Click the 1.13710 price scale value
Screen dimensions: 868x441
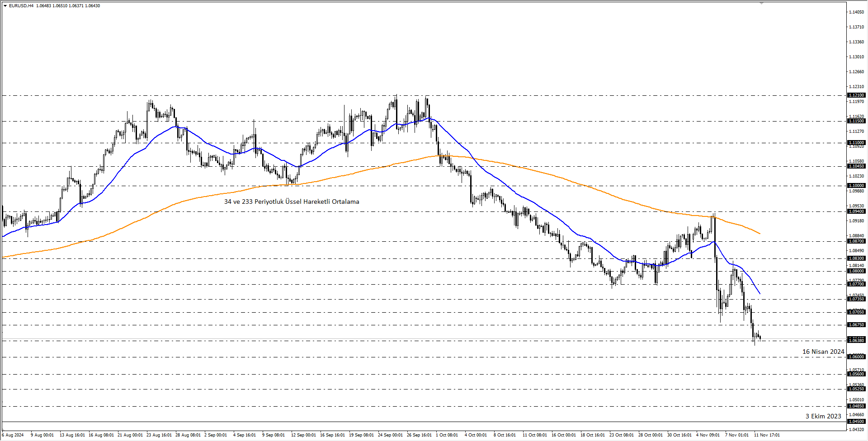(856, 27)
